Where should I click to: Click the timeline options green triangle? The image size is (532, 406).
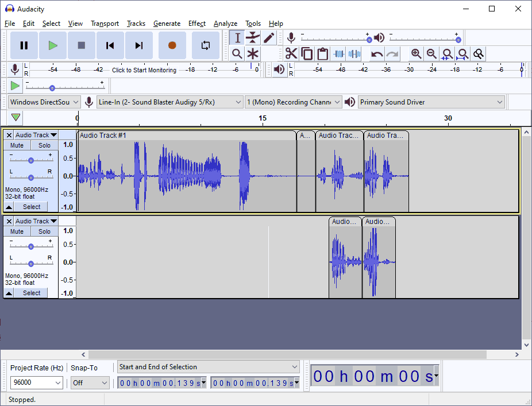(x=16, y=117)
